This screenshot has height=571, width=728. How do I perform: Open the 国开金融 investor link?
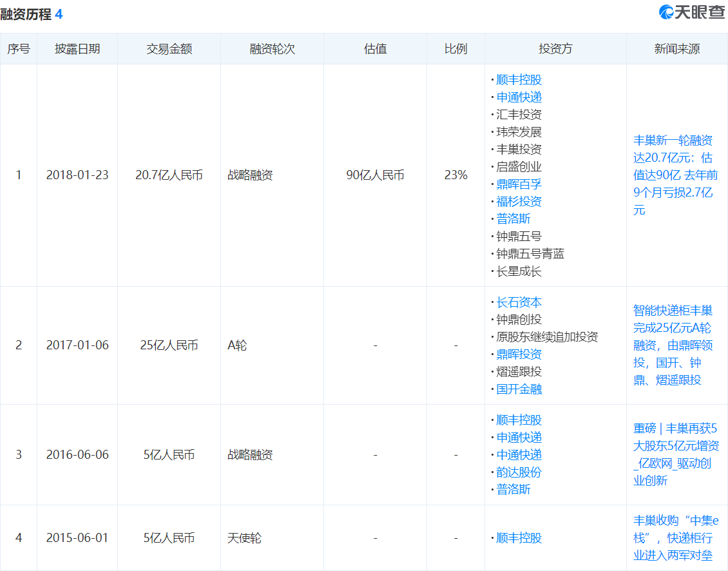[519, 389]
